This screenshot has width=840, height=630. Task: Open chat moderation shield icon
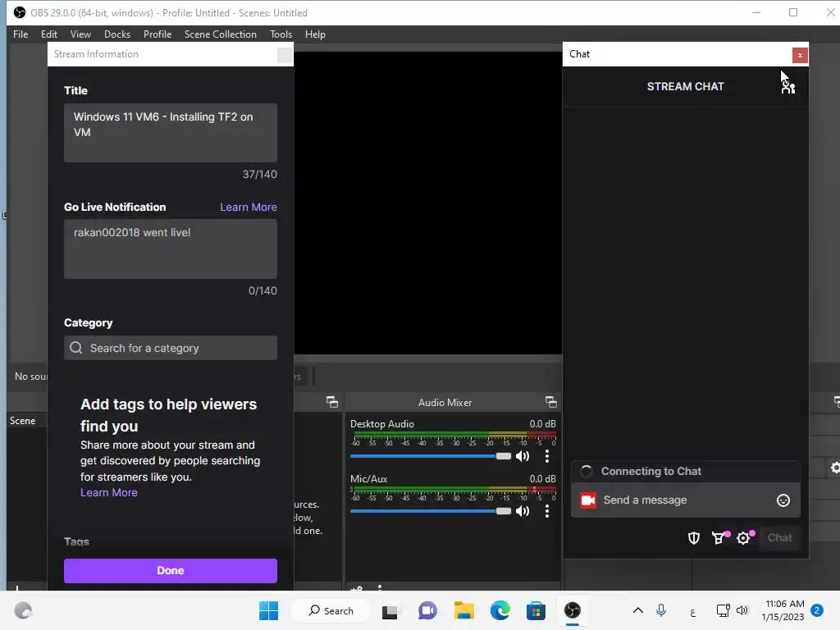point(694,538)
